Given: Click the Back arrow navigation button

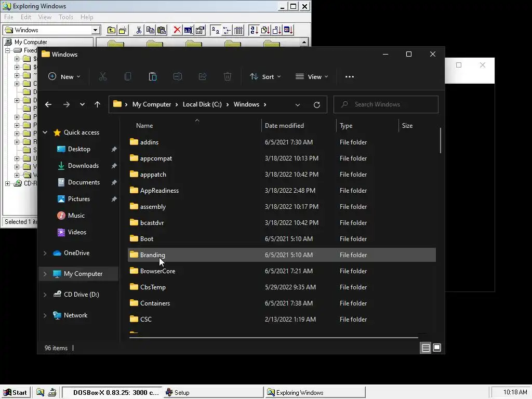Looking at the screenshot, I should 48,104.
